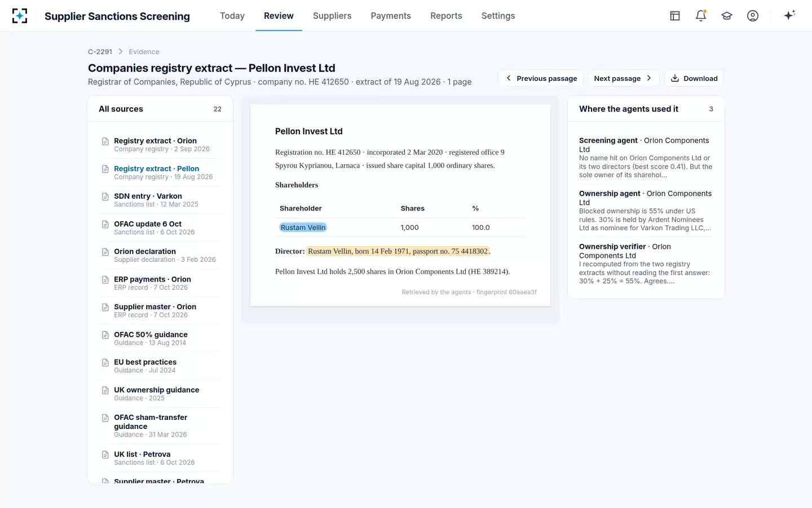Open the Screening agent usage entry
The image size is (812, 508).
click(646, 157)
